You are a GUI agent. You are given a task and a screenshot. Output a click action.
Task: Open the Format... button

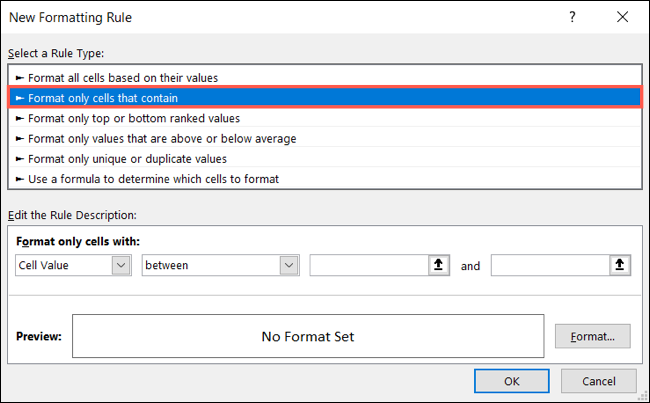(592, 336)
